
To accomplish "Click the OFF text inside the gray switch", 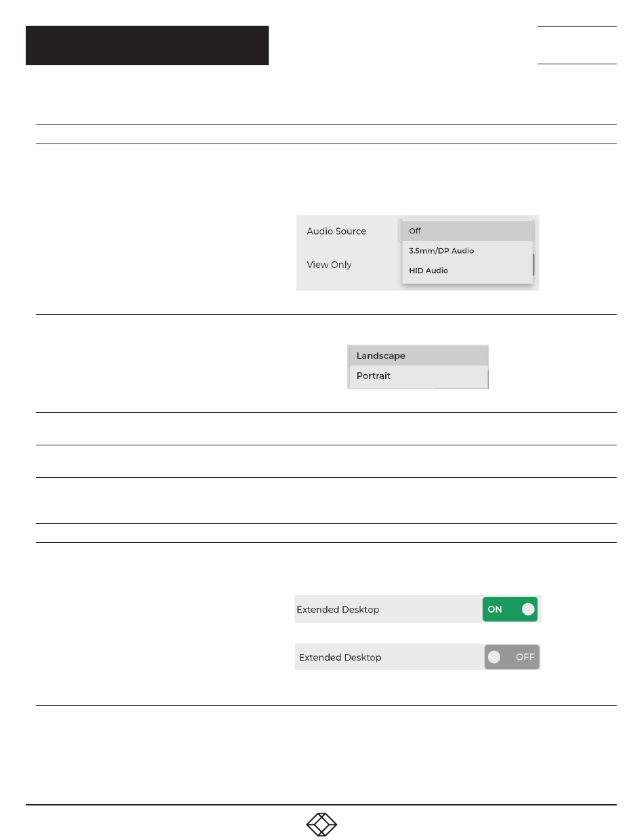I will 525,657.
